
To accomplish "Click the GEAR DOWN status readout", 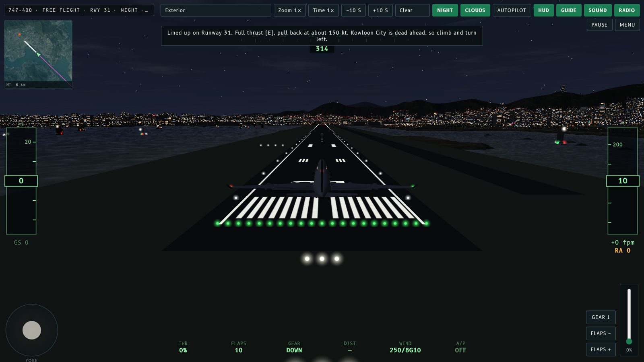I will [x=294, y=347].
